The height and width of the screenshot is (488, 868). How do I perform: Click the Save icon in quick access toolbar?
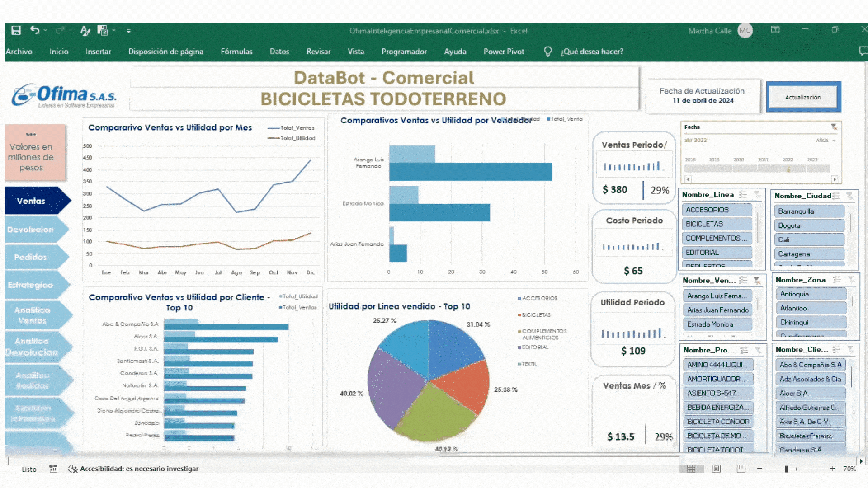[x=16, y=30]
